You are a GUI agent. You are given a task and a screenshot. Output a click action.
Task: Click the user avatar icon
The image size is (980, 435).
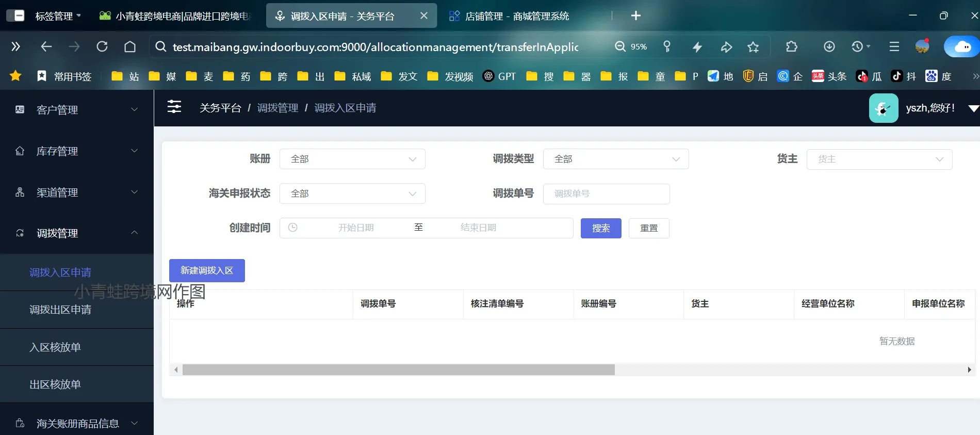click(883, 108)
